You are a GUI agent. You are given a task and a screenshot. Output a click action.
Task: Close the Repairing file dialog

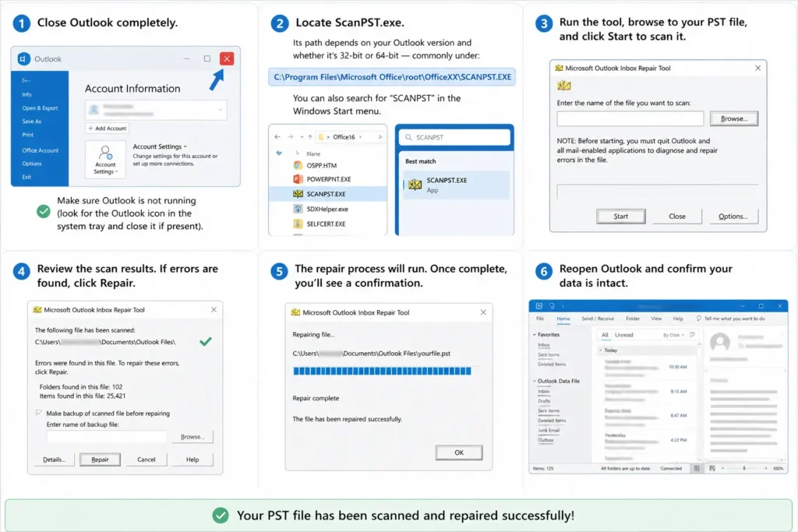click(483, 312)
